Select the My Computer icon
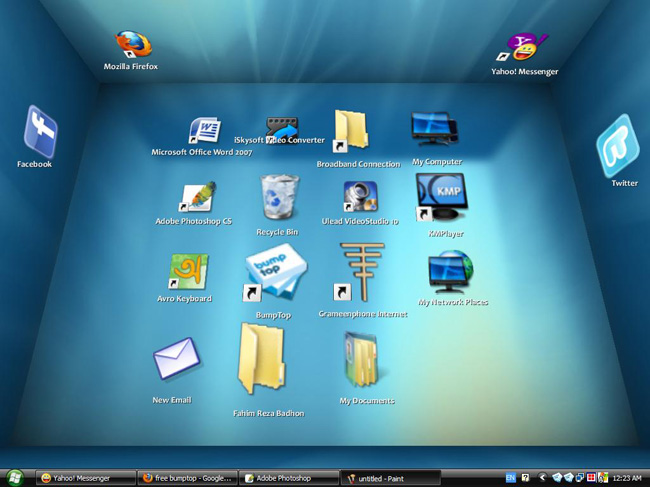650x487 pixels. pyautogui.click(x=434, y=128)
